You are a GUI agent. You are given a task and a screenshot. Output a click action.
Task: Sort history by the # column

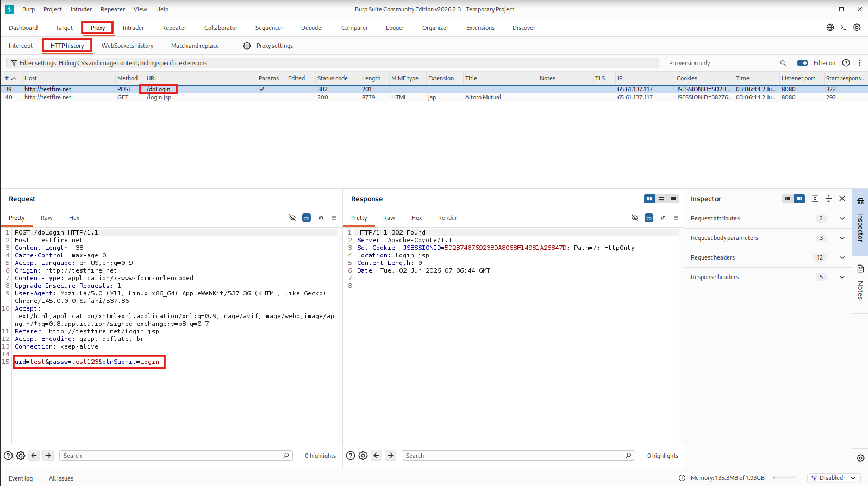(x=11, y=78)
